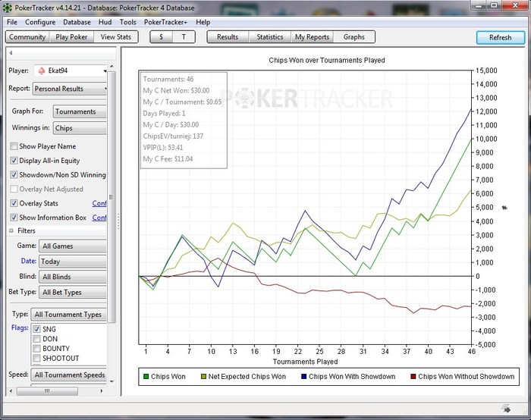The width and height of the screenshot is (531, 420).
Task: Click the red Chips Won Without Showdown swatch
Action: (413, 376)
